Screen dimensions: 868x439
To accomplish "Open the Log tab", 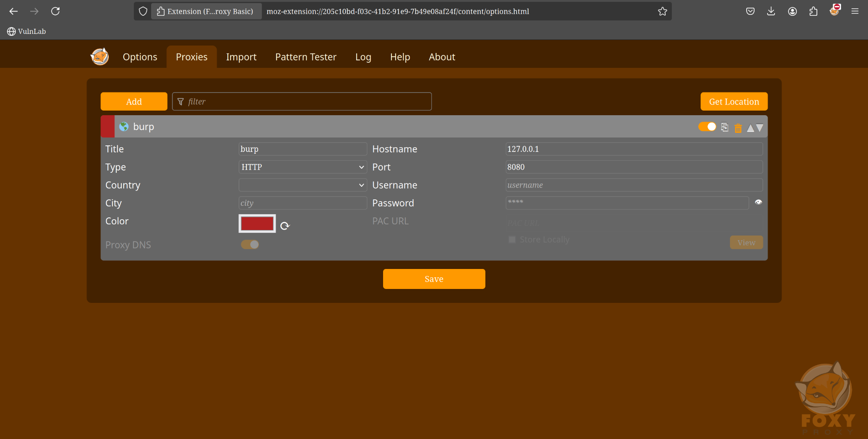I will click(363, 57).
